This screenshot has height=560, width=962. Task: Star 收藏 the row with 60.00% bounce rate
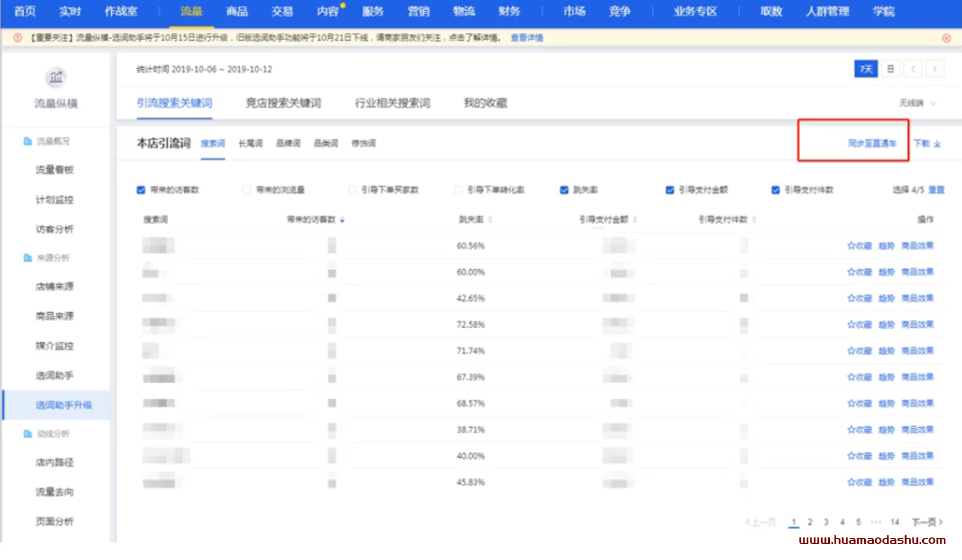pyautogui.click(x=859, y=272)
